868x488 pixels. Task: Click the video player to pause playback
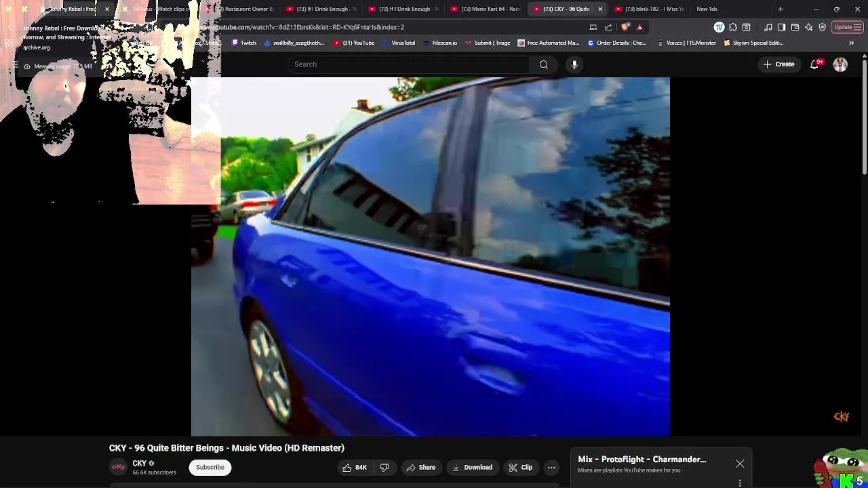(x=431, y=256)
